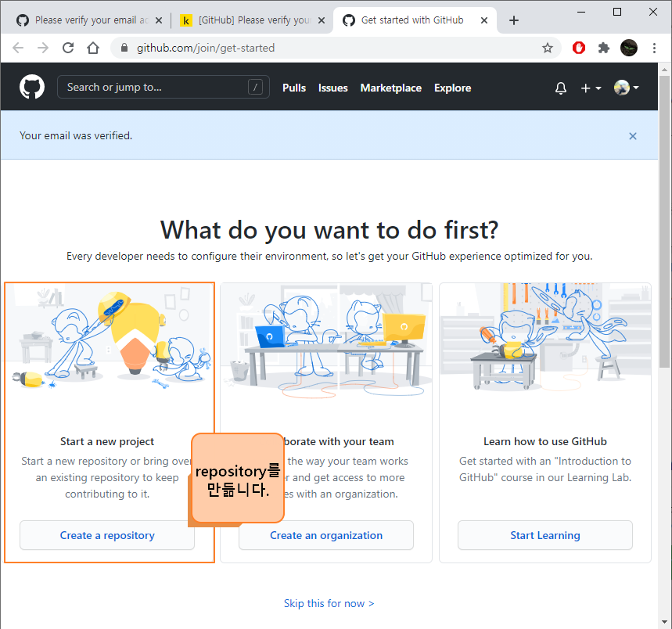Click the scrollbar down arrow
Viewport: 672px width, 629px height.
[x=665, y=621]
